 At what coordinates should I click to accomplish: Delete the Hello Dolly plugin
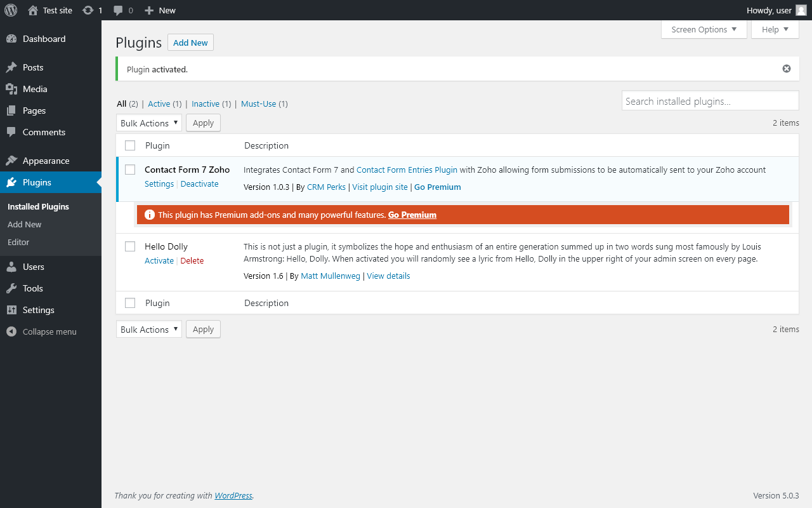pos(192,260)
